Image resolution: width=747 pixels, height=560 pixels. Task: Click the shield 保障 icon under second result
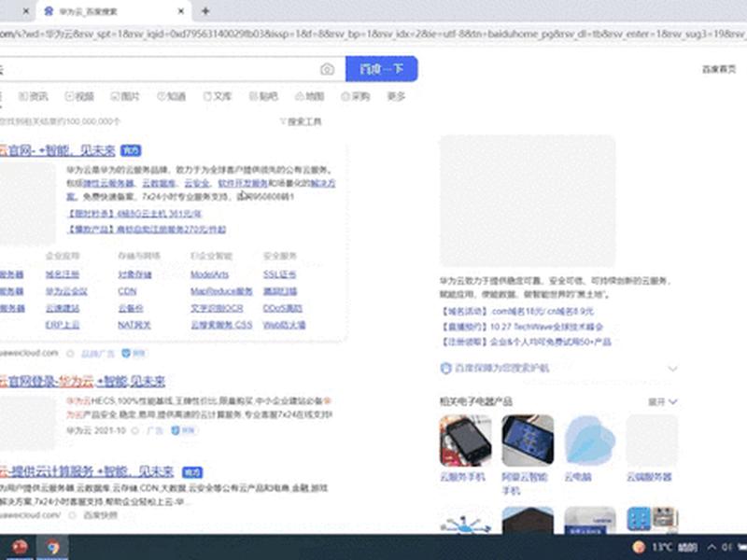coord(176,430)
